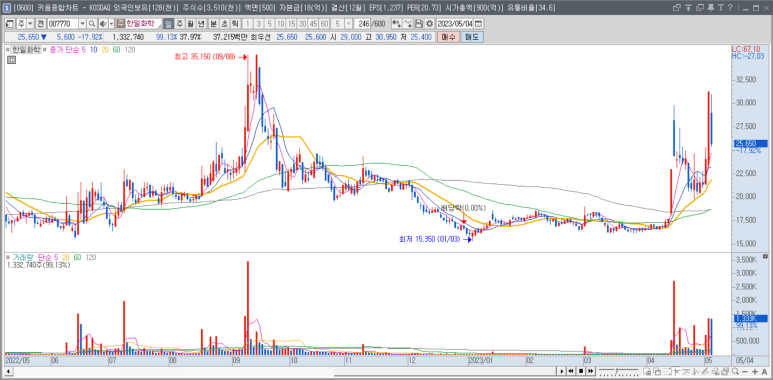The height and width of the screenshot is (380, 773).
Task: Select the 60 interval button
Action: 324,24
